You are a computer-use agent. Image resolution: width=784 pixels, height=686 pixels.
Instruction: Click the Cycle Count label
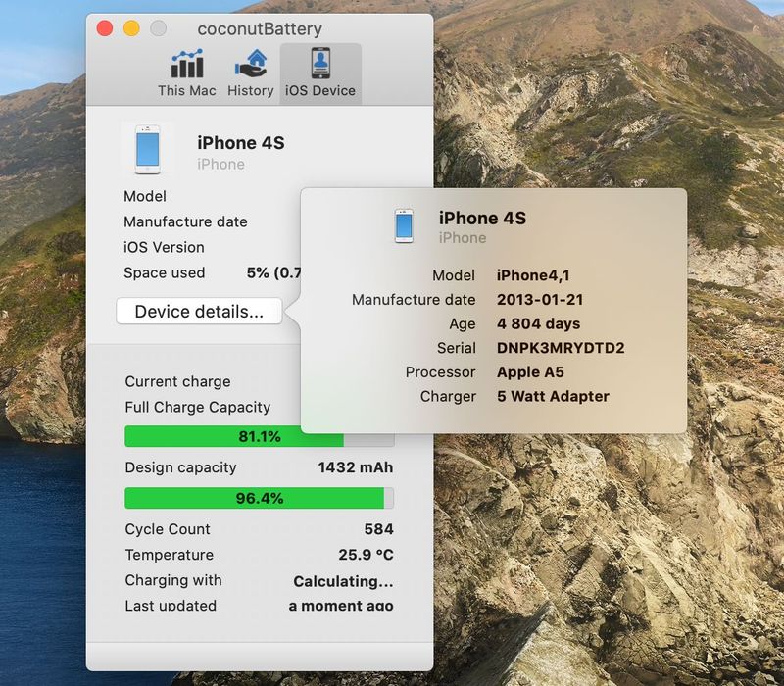[168, 529]
